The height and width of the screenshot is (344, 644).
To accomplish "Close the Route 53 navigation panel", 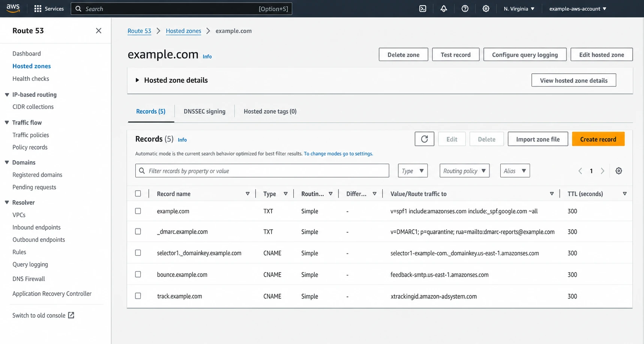I will tap(99, 31).
